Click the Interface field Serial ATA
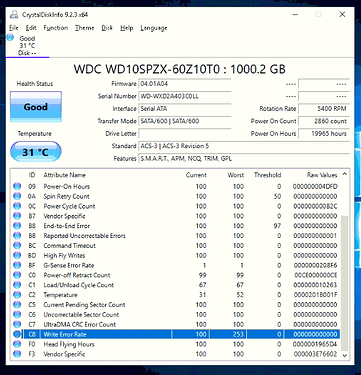The image size is (361, 375). (x=185, y=109)
